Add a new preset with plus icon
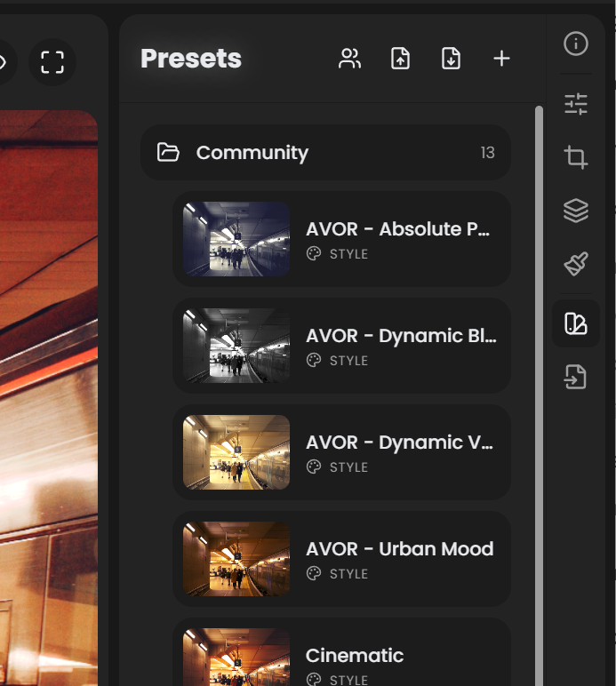Viewport: 616px width, 686px height. pyautogui.click(x=501, y=58)
